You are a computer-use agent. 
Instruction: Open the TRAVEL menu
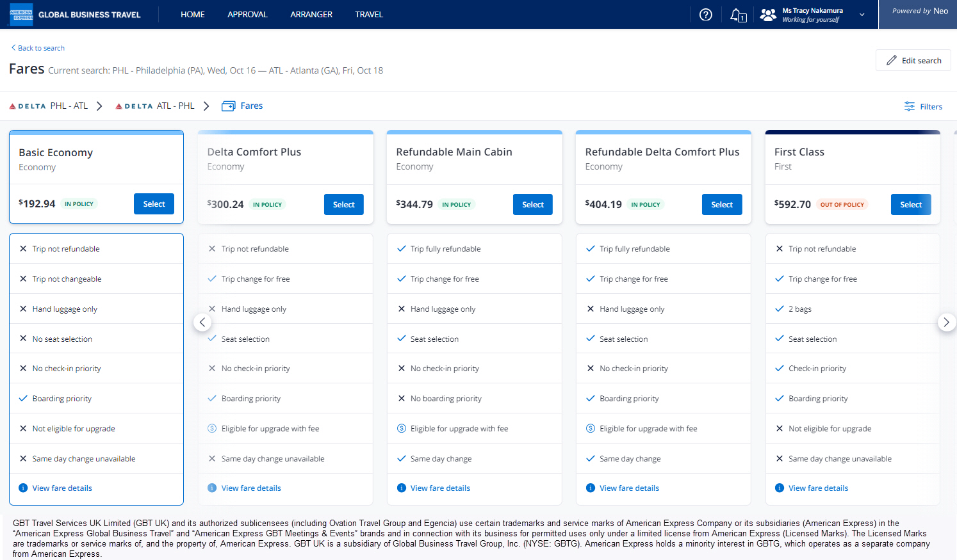(x=369, y=14)
